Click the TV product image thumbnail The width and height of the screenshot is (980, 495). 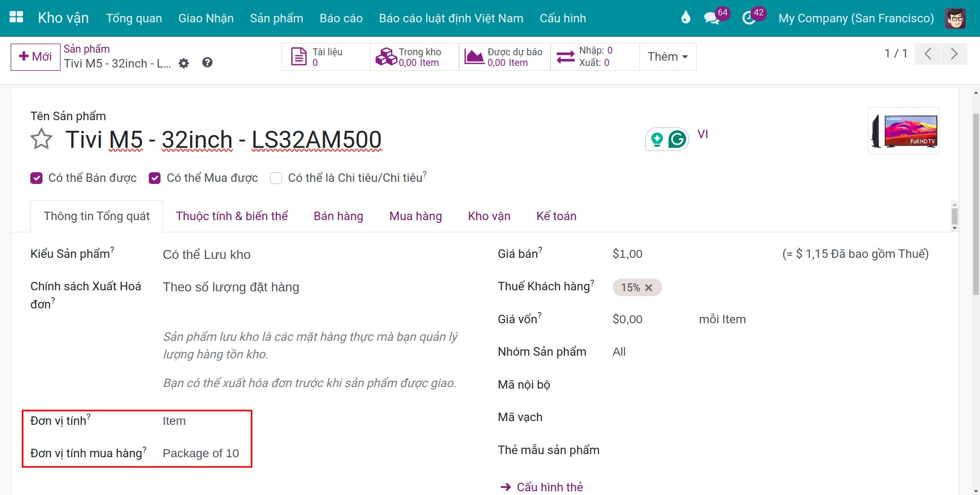903,131
